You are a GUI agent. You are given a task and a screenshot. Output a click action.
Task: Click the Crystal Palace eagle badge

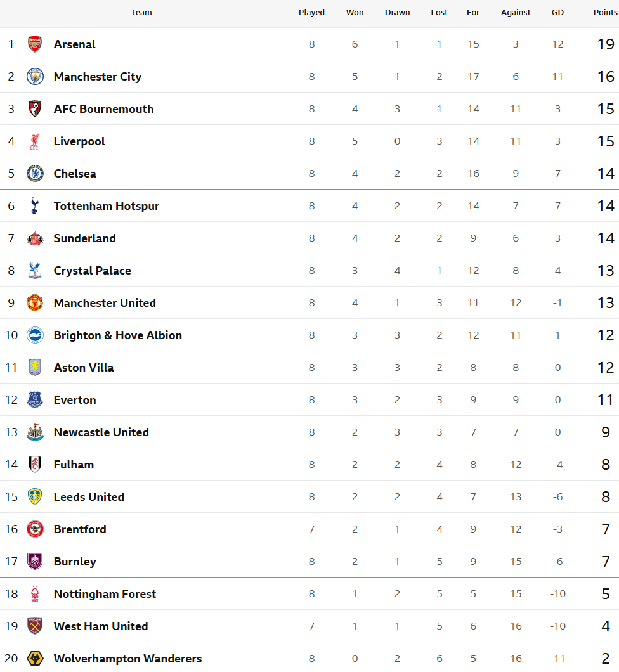pos(35,271)
